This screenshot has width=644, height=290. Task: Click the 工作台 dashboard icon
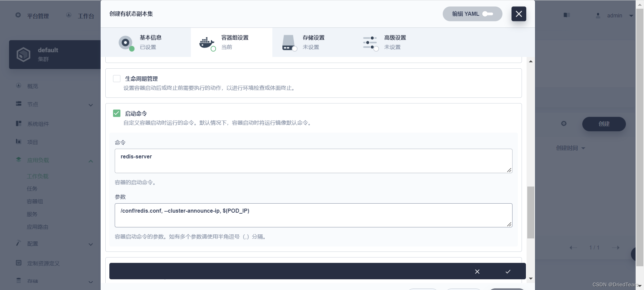(69, 15)
